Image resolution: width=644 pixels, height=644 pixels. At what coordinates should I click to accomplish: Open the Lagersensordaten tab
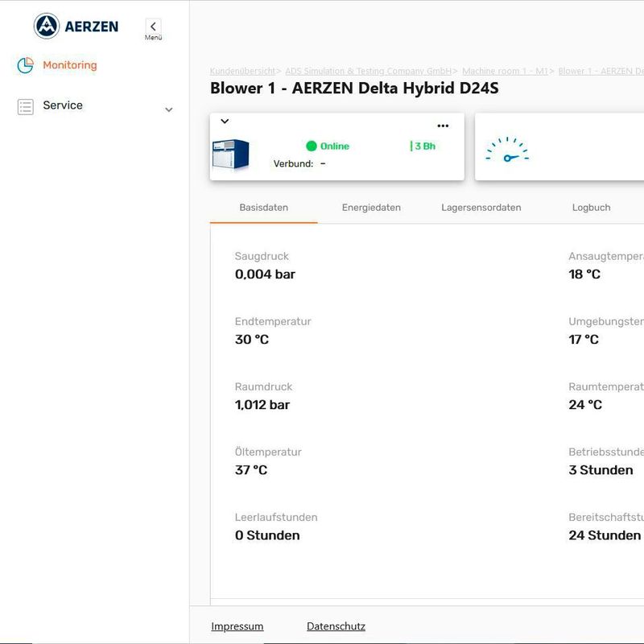481,208
